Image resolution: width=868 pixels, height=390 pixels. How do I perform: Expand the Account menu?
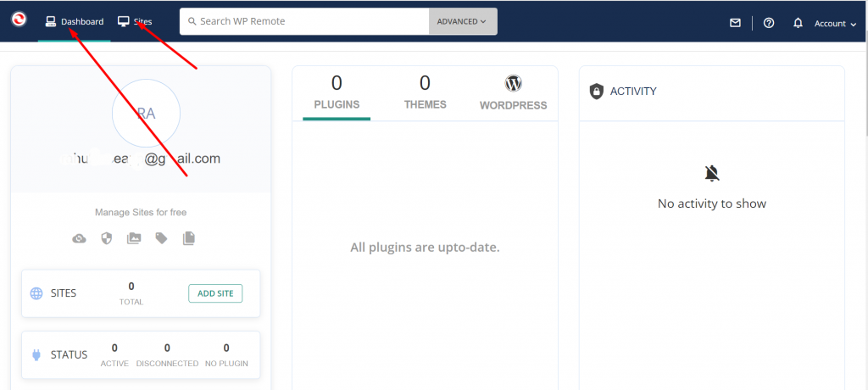coord(835,23)
